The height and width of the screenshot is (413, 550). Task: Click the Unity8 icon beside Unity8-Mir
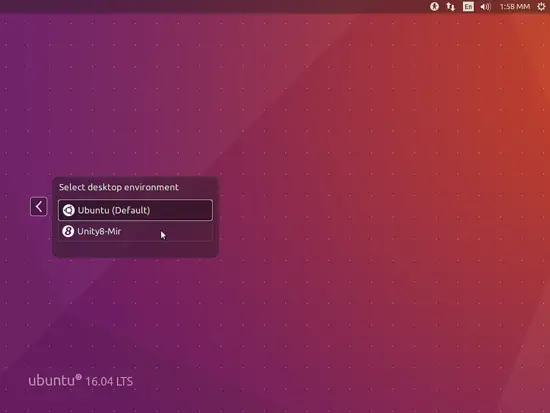68,231
